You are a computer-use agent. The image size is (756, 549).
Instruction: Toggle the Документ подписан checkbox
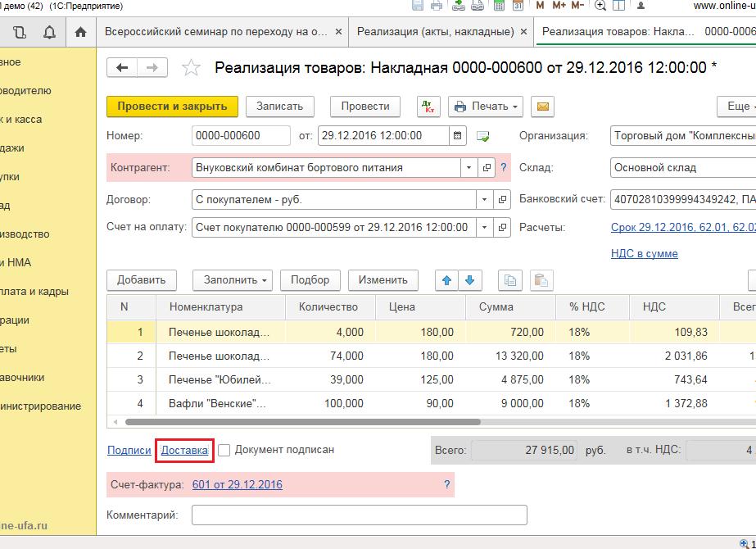click(x=224, y=450)
